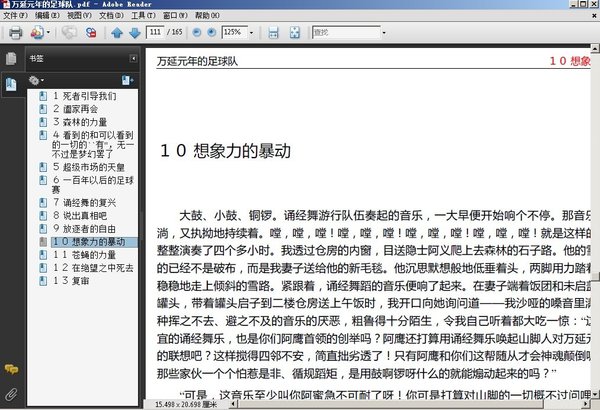The height and width of the screenshot is (410, 600).
Task: Select bookmark 12 在绝望之中死去
Action: coord(93,268)
